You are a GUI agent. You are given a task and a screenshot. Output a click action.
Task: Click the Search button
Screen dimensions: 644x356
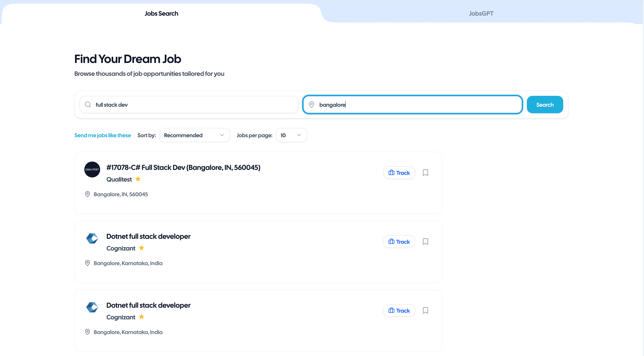545,104
